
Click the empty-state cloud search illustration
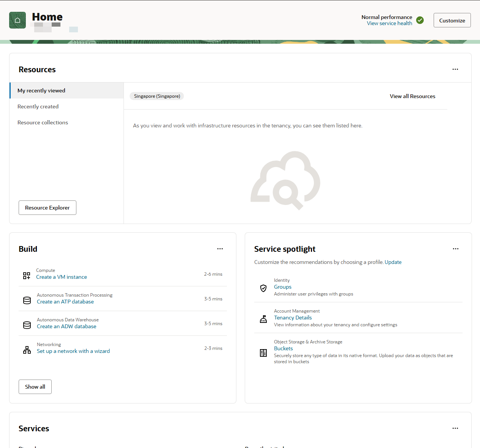coord(285,180)
